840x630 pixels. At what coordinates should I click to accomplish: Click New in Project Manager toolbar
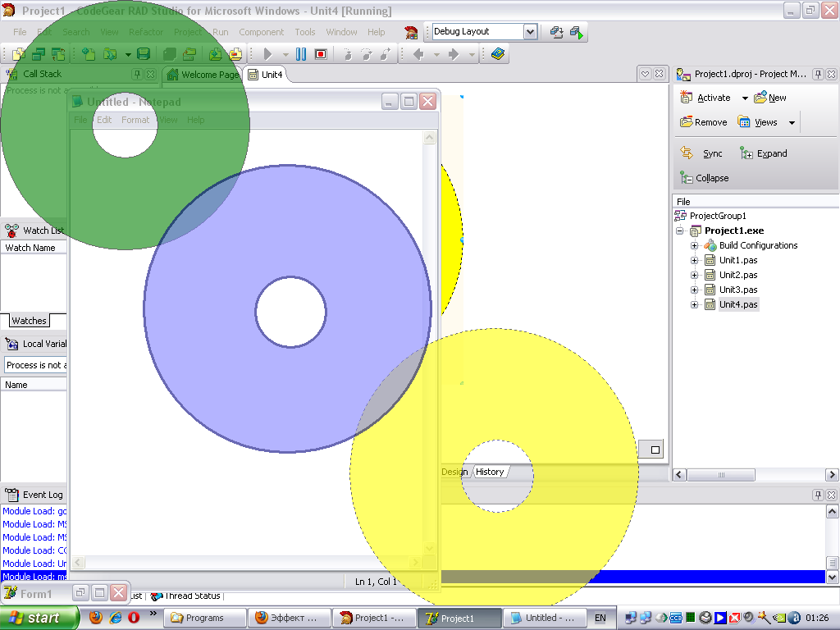point(770,98)
